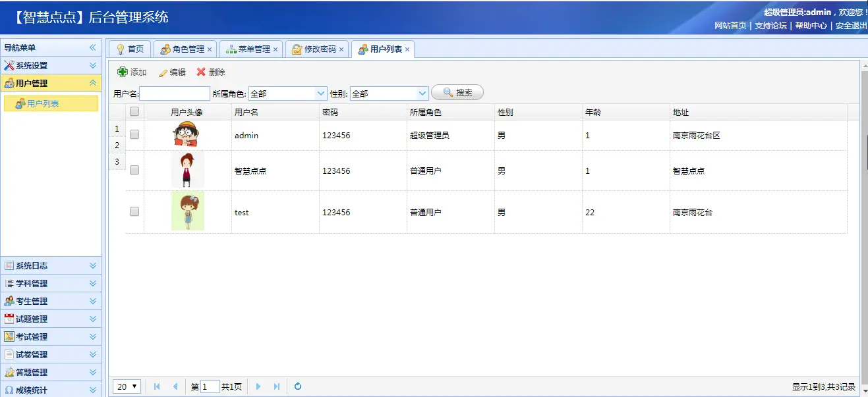
Task: Check the 智慧点点 row checkbox
Action: 134,170
